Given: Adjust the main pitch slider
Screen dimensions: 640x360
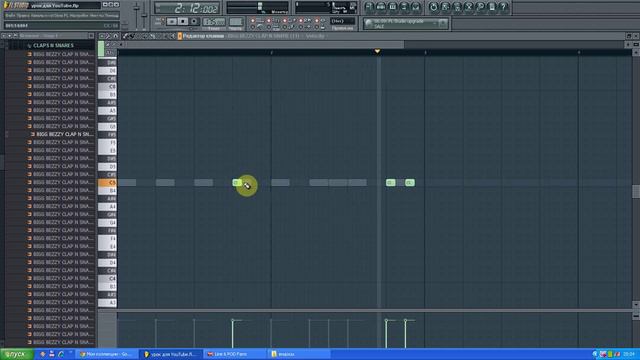Looking at the screenshot, I should tap(144, 16).
